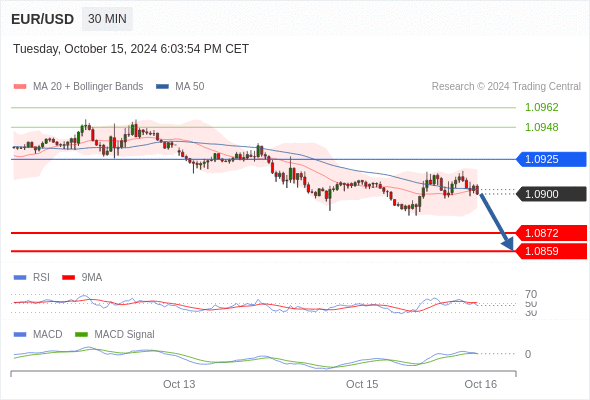Select the red 1.0872 support tag
This screenshot has width=590, height=400.
[x=551, y=233]
